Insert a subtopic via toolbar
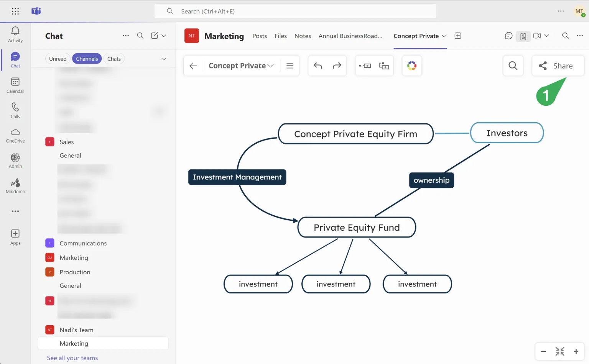Screen dimensions: 589x364 click(x=384, y=66)
